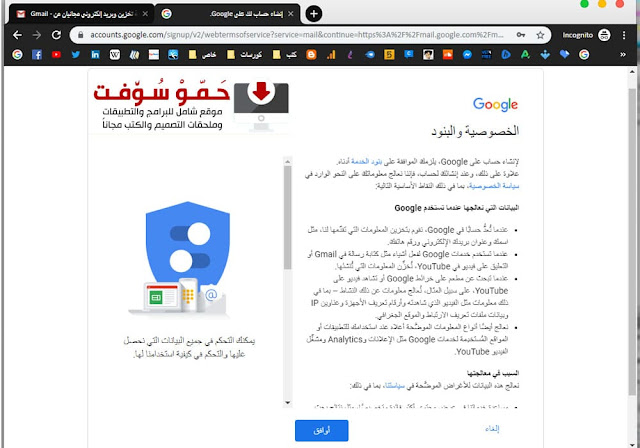640x448 pixels.
Task: Open the كورسات bookmarks folder
Action: (x=245, y=54)
